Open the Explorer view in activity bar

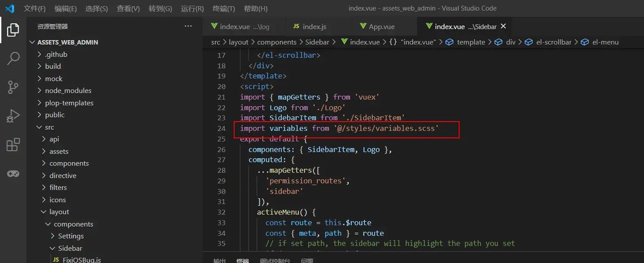coord(13,30)
